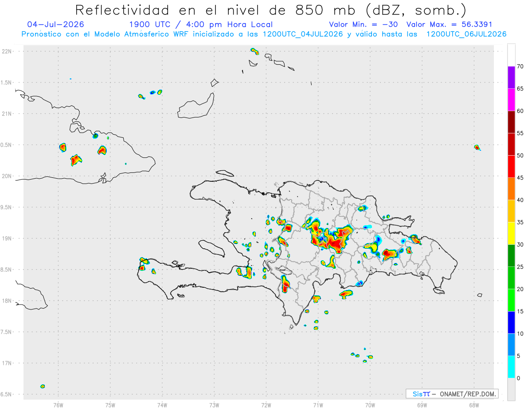
Task: Click the longitude axis label '75W'
Action: click(110, 404)
